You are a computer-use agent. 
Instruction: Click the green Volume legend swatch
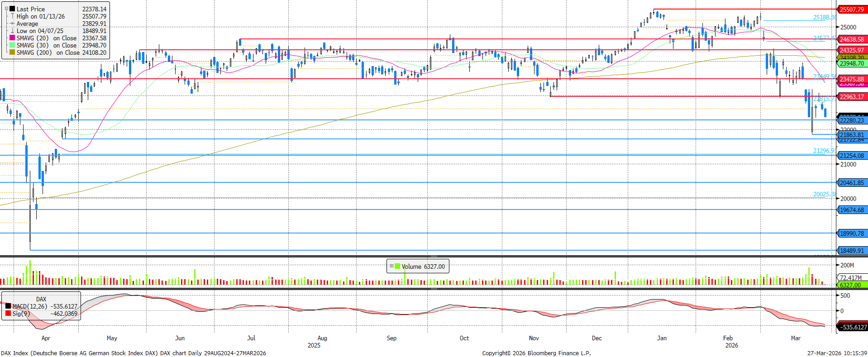pos(397,266)
